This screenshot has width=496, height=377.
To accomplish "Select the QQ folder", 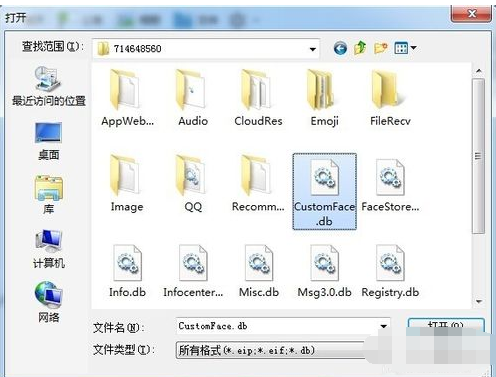I will (x=193, y=184).
